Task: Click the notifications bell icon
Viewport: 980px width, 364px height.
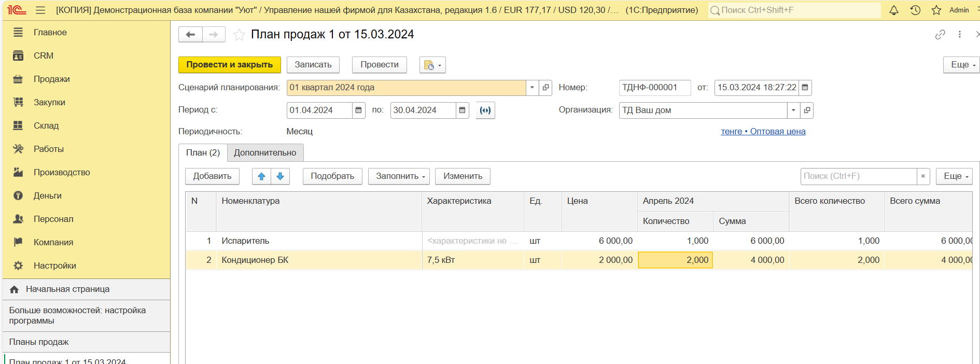Action: tap(894, 10)
